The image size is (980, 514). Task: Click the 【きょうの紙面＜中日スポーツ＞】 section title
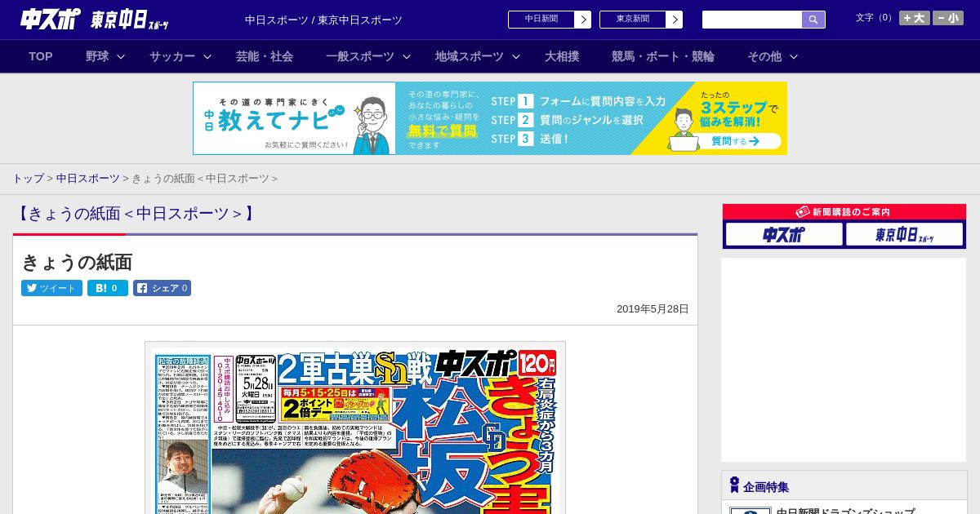coord(136,214)
